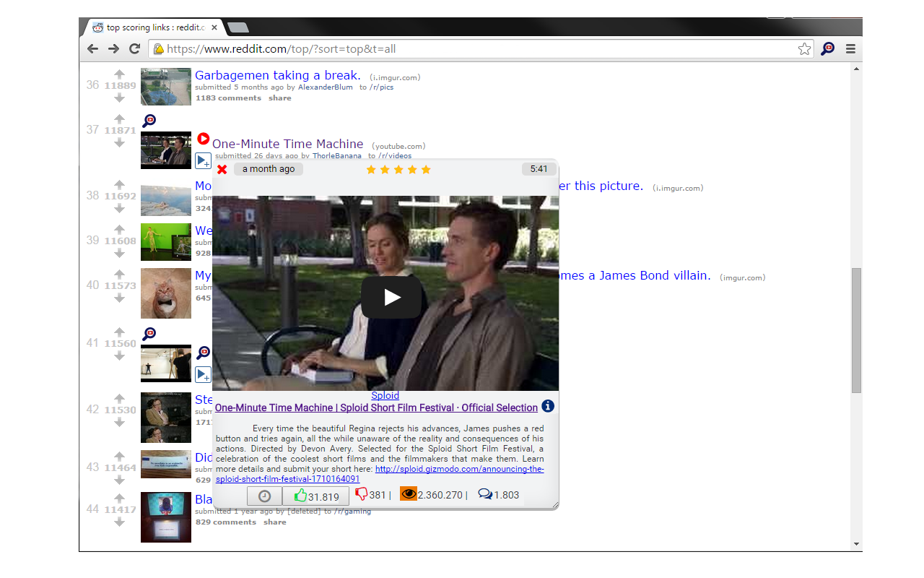Bookmark this page with the star icon
The image size is (924, 578).
click(804, 49)
